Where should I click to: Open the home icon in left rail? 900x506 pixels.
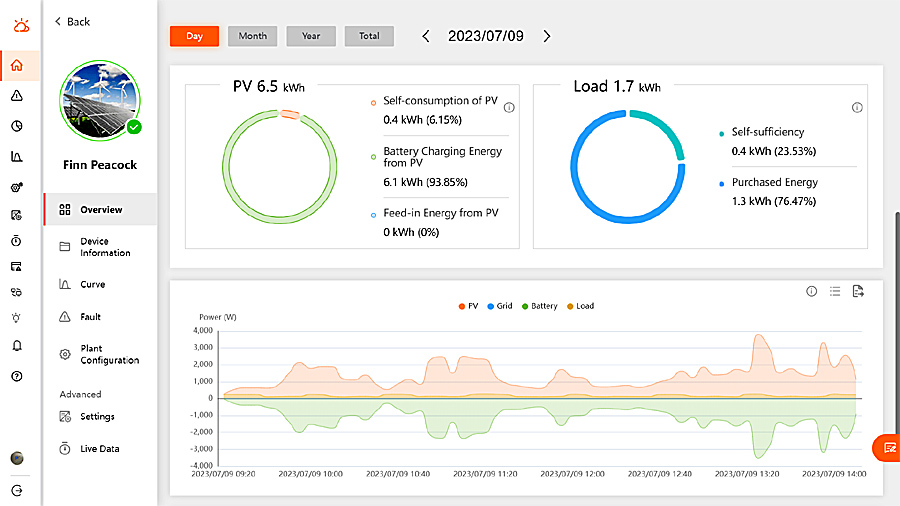[x=17, y=65]
